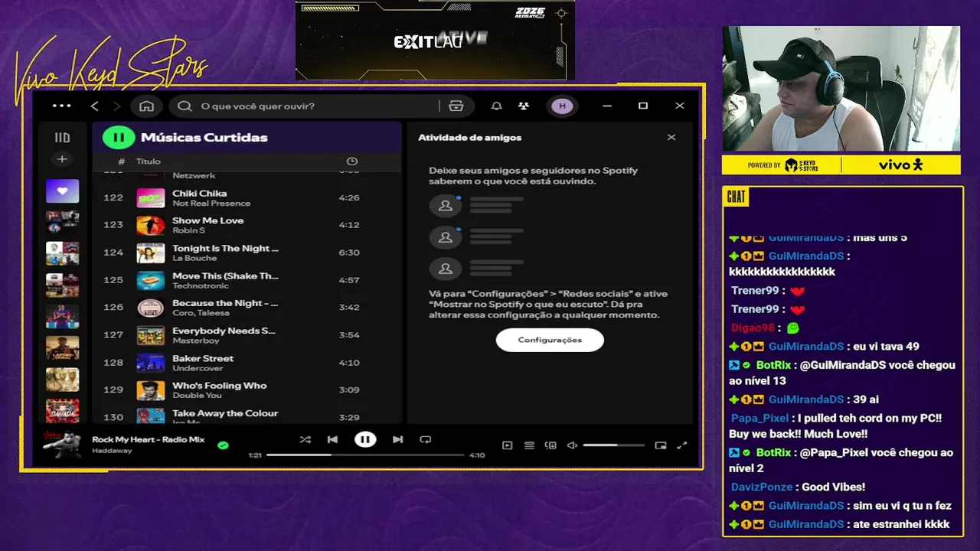Seek within the song progress bar

365,455
